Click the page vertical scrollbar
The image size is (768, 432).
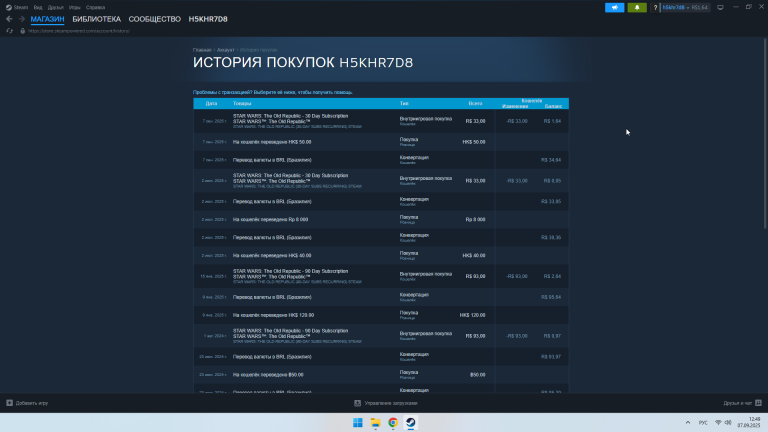tap(765, 132)
